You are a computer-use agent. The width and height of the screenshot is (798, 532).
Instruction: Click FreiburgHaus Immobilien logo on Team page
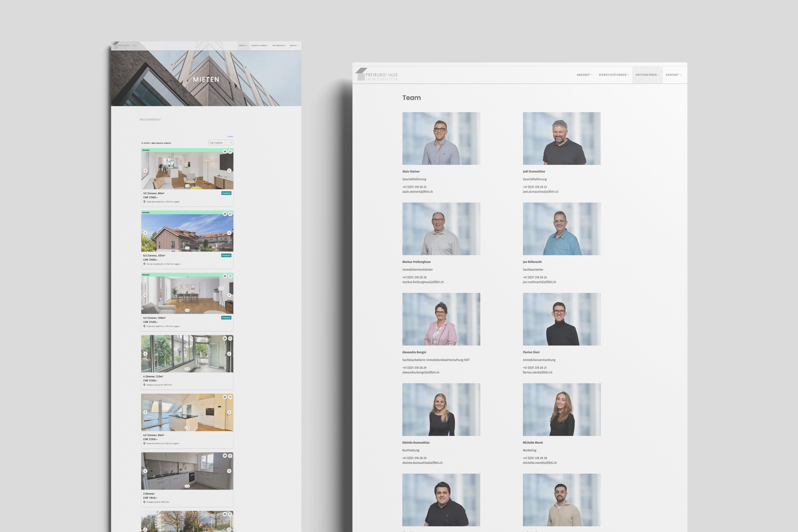coord(376,75)
